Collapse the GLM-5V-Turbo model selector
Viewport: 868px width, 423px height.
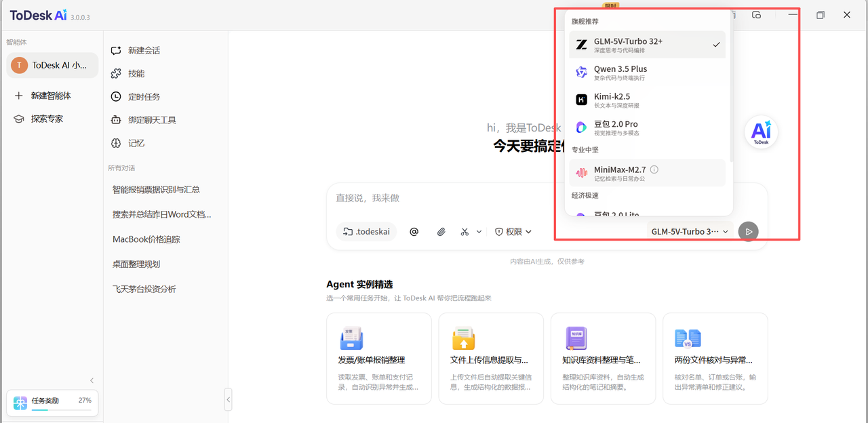click(x=690, y=231)
